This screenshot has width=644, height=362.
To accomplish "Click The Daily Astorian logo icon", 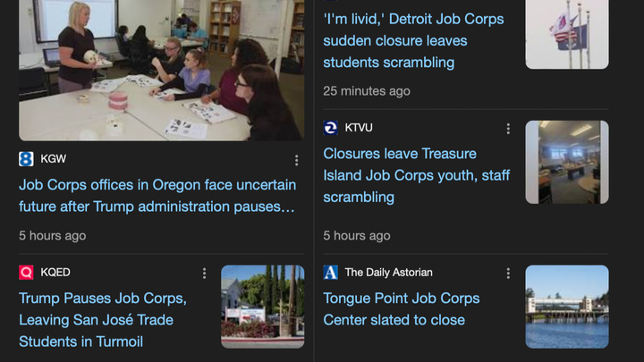I will point(331,273).
